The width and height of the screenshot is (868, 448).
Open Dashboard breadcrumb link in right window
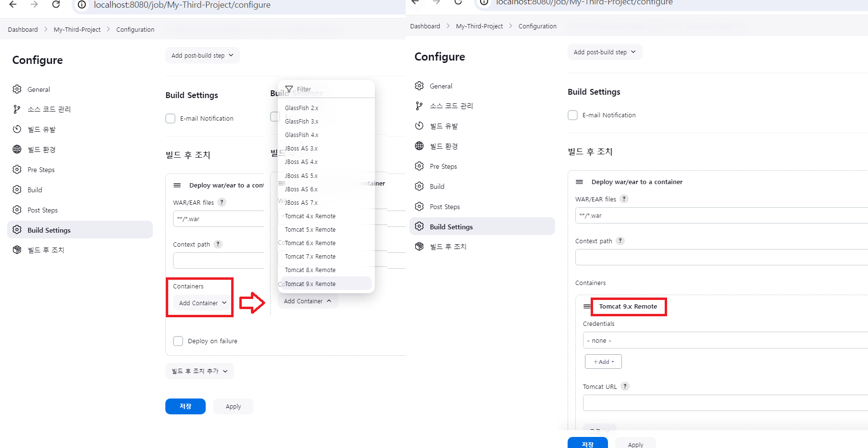425,26
